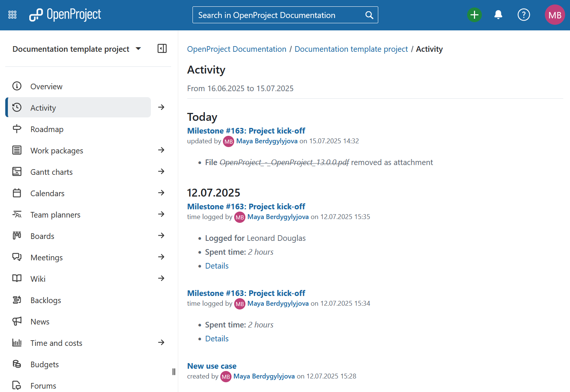Click the green plus create button
Screen dimensions: 570x392
click(474, 15)
